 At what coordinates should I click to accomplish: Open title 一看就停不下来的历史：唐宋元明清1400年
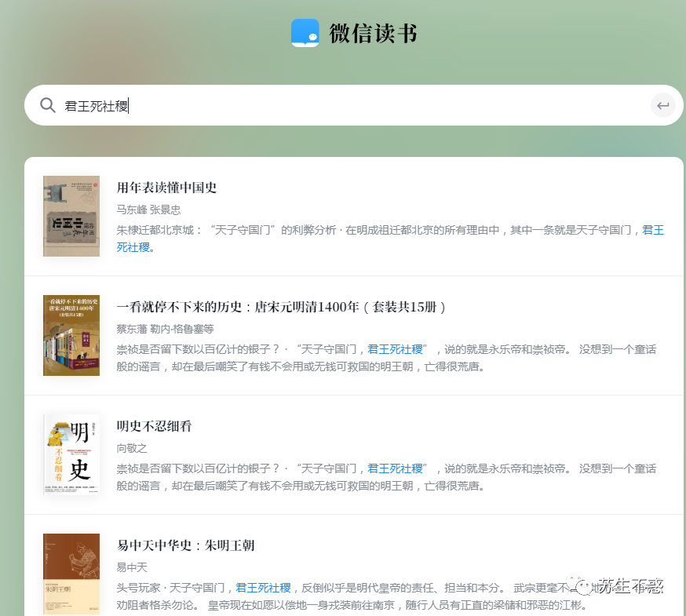[281, 307]
